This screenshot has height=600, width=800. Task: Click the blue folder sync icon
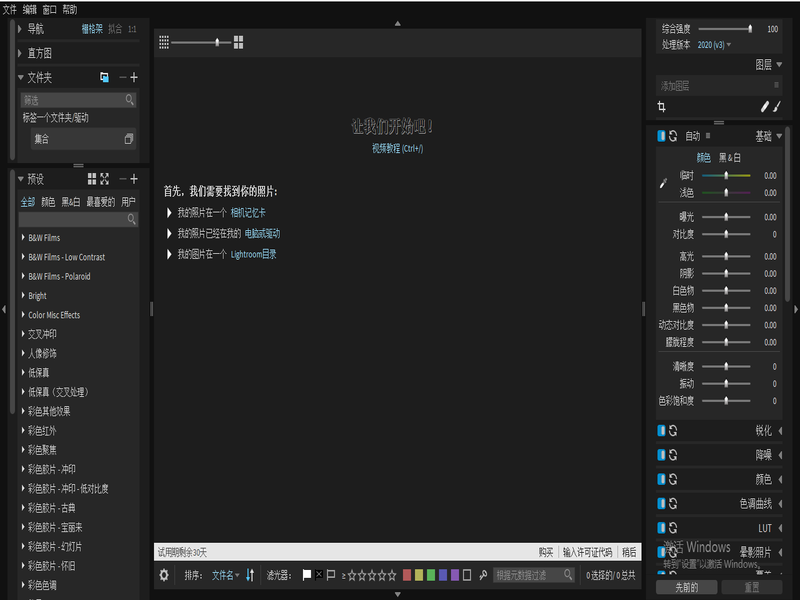pos(104,77)
